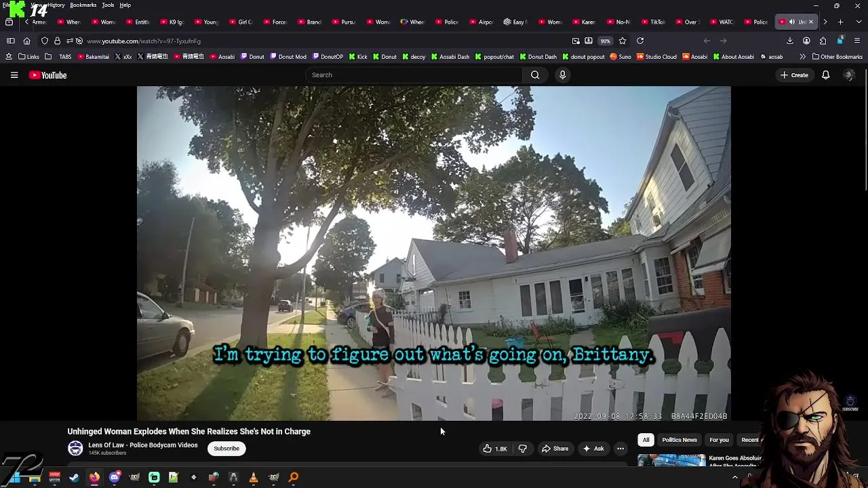
Task: Open the History menu
Action: [x=56, y=5]
